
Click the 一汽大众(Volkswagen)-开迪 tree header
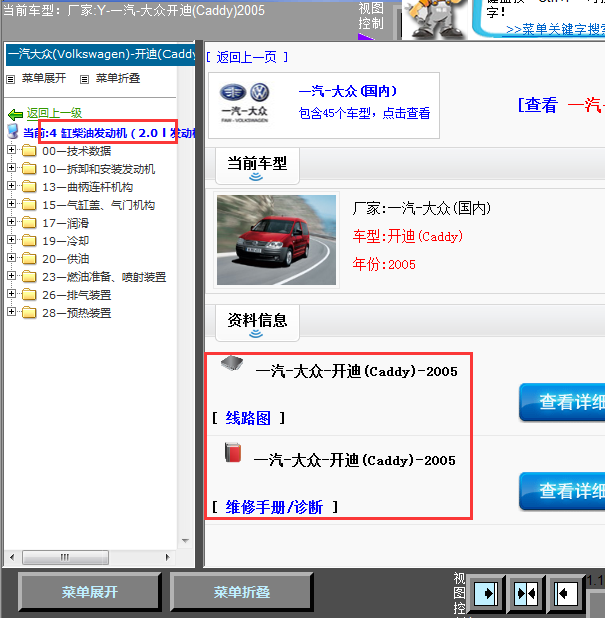101,54
